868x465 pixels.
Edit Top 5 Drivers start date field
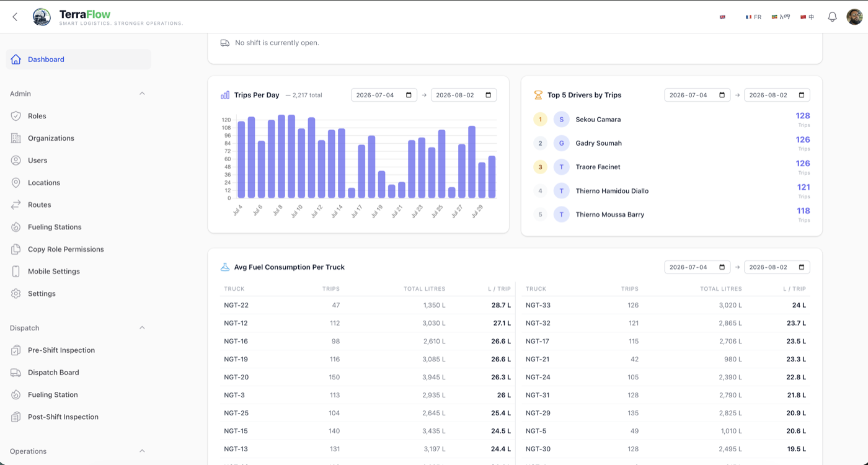click(697, 95)
